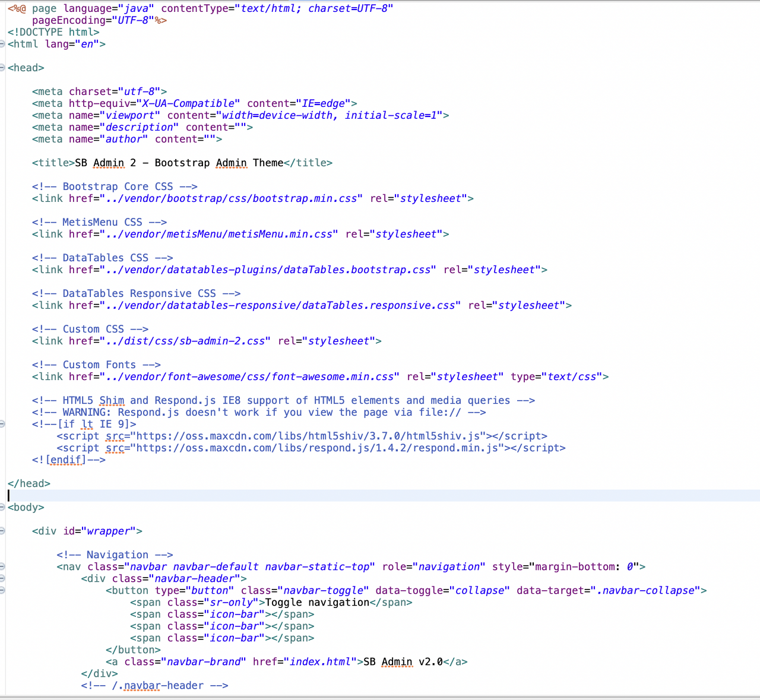760x700 pixels.
Task: Click the closing </button> tag
Action: click(x=133, y=650)
